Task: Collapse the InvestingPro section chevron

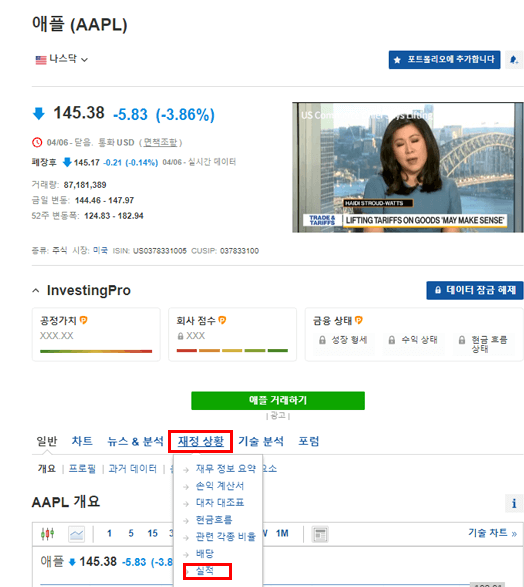Action: [x=36, y=291]
